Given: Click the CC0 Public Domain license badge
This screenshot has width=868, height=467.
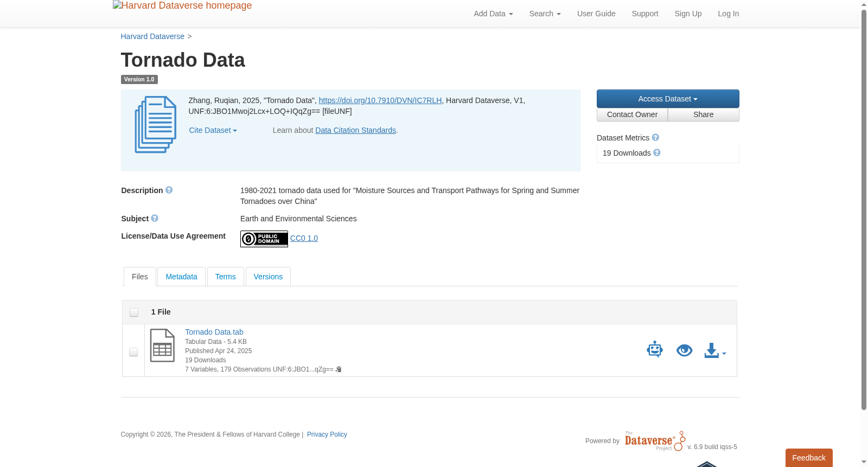Looking at the screenshot, I should tap(264, 239).
